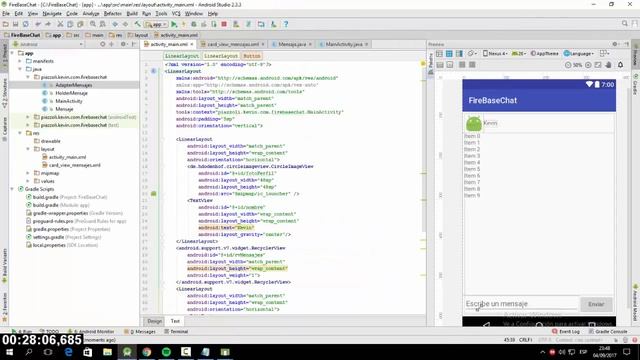
Task: Click the Save All toolbar icon
Action: (x=16, y=24)
